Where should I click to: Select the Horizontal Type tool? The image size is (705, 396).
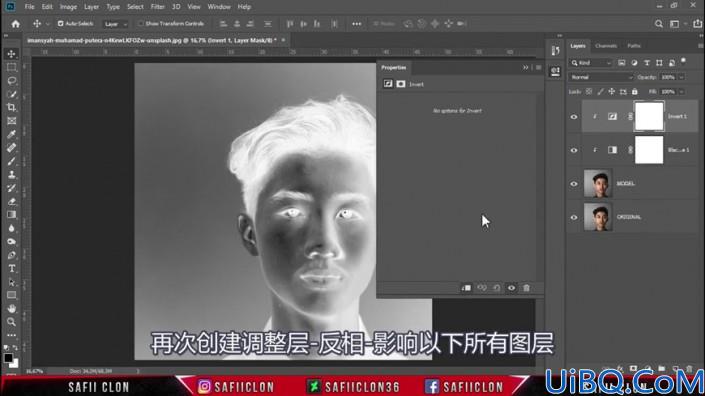[x=12, y=268]
